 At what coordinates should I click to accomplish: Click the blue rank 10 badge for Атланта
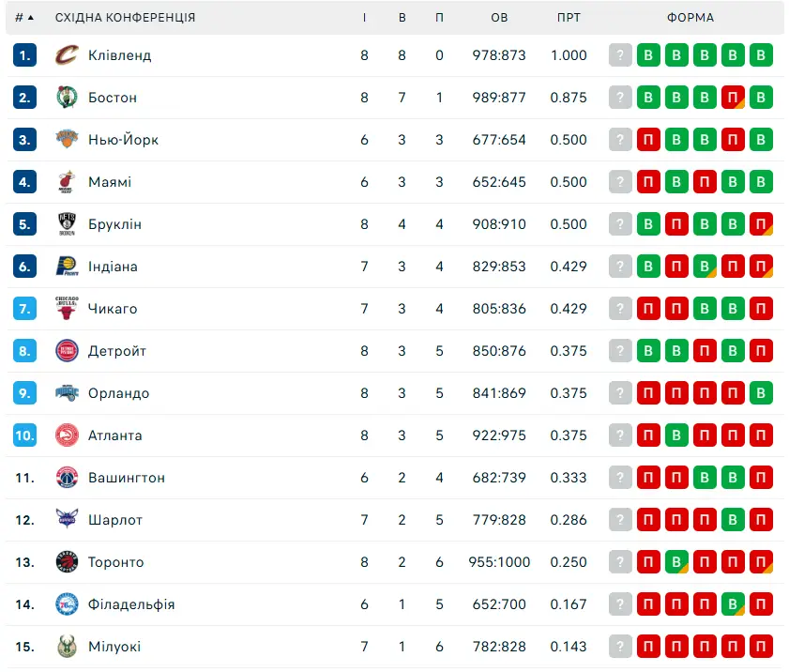coord(24,435)
